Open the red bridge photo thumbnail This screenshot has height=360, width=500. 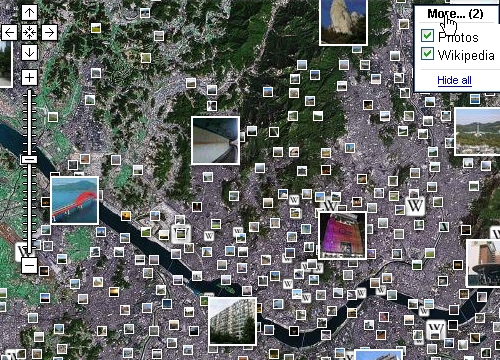tap(75, 200)
